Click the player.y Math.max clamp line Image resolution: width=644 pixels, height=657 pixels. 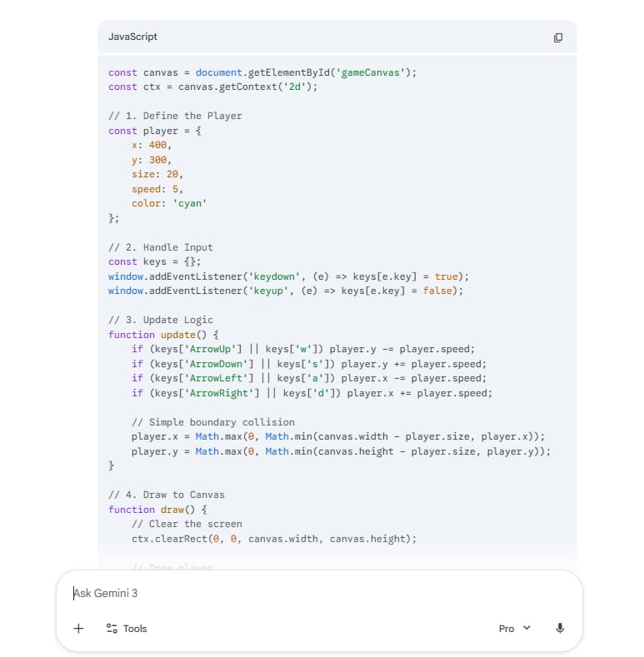click(x=341, y=451)
